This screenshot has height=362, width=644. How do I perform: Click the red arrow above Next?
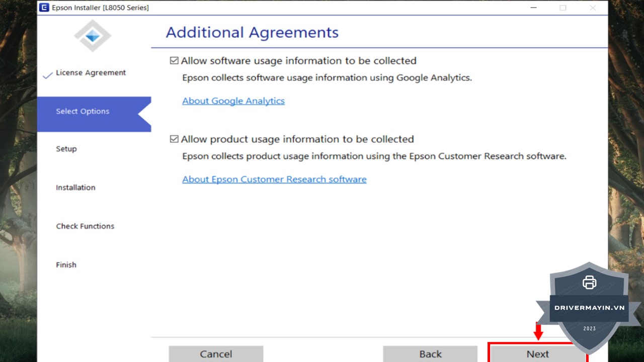[x=538, y=332]
